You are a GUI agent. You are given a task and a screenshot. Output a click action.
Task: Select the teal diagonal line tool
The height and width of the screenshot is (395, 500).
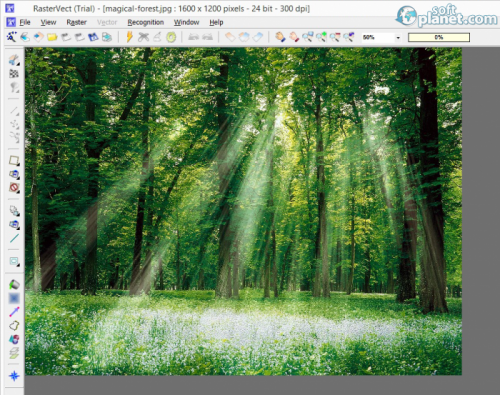pyautogui.click(x=14, y=238)
